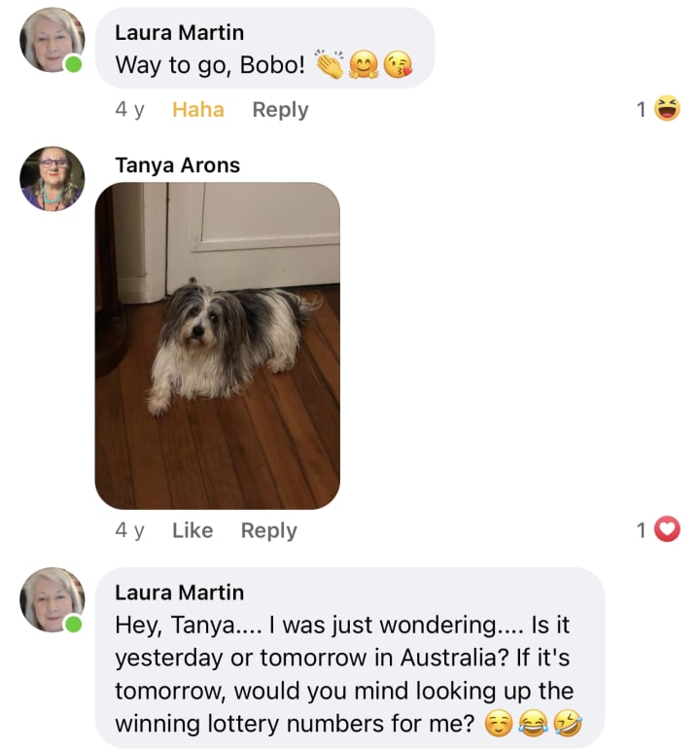The width and height of the screenshot is (700, 752).
Task: Click Laura Martin's top profile picture
Action: tap(52, 40)
